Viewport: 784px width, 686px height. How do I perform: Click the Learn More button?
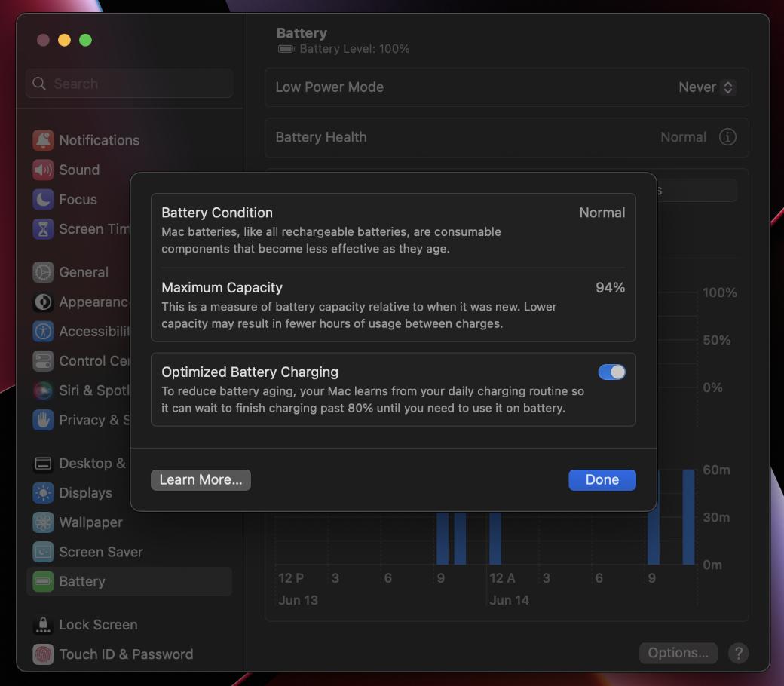[x=201, y=480]
